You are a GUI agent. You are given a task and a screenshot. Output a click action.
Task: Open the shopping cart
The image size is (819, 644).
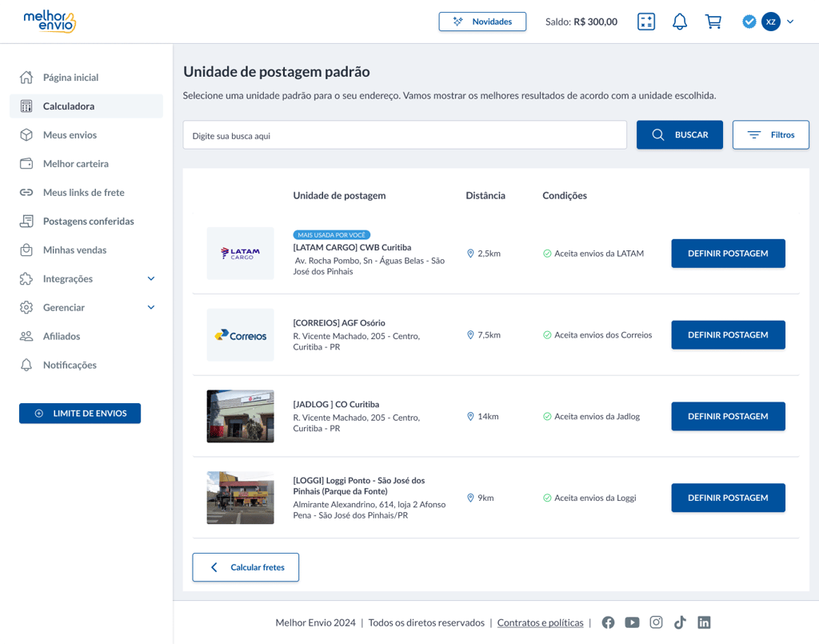coord(713,22)
